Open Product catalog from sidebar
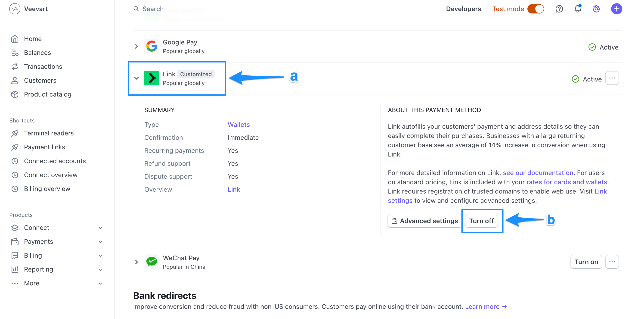 [47, 94]
